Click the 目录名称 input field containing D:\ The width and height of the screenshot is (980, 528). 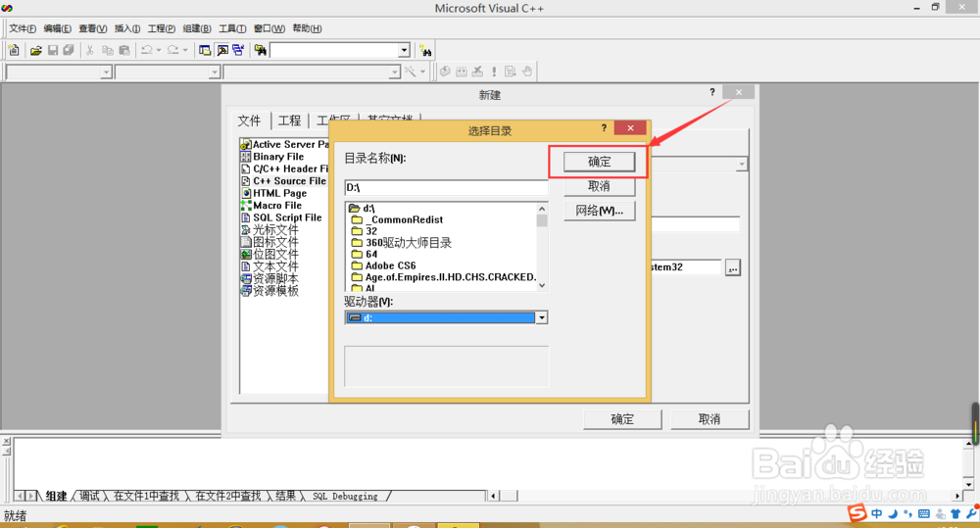point(446,187)
